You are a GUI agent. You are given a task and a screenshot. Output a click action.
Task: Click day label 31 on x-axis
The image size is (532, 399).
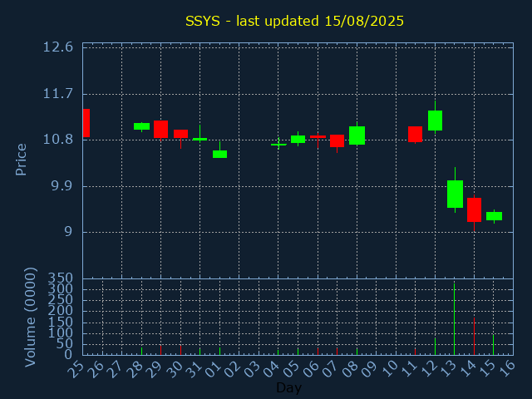(194, 369)
